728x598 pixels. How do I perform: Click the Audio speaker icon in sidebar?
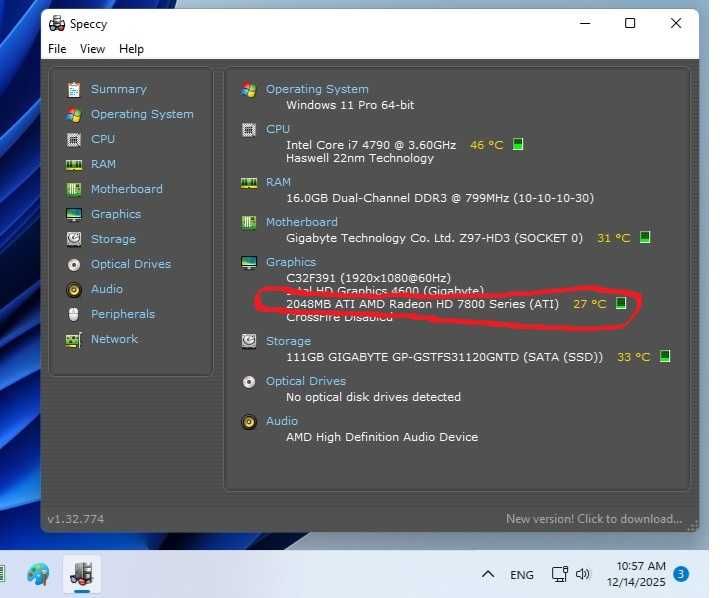(74, 290)
